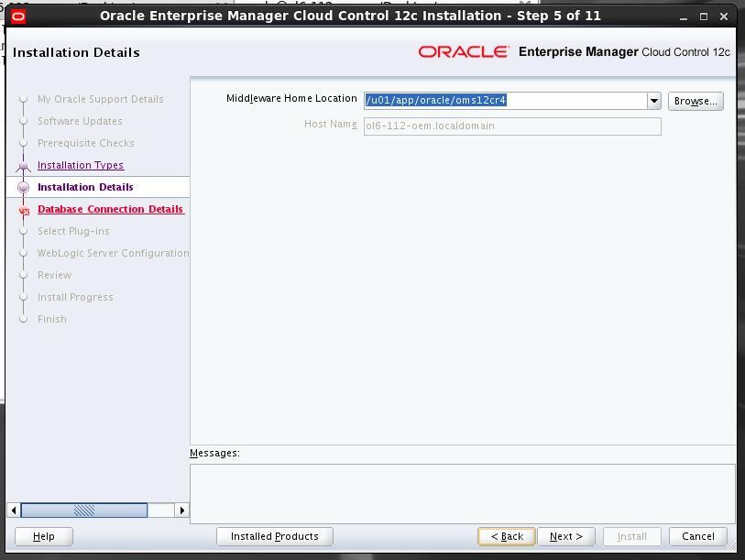Maximize the installer window
This screenshot has width=745, height=560.
tap(704, 17)
